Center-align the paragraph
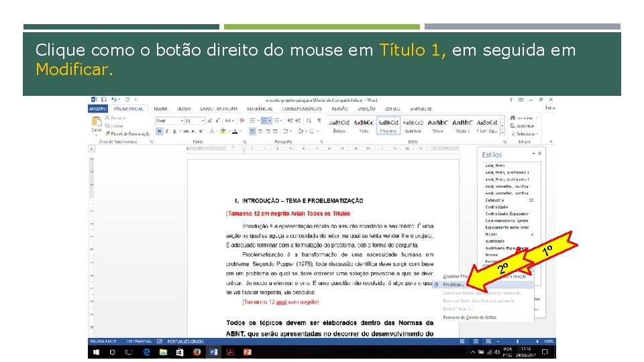 (x=260, y=131)
